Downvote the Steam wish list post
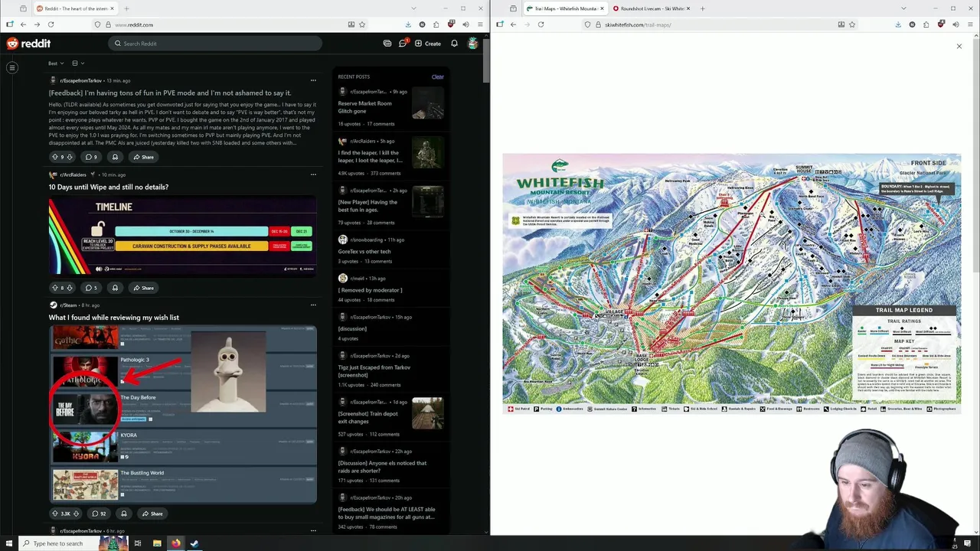The height and width of the screenshot is (551, 980). click(76, 514)
